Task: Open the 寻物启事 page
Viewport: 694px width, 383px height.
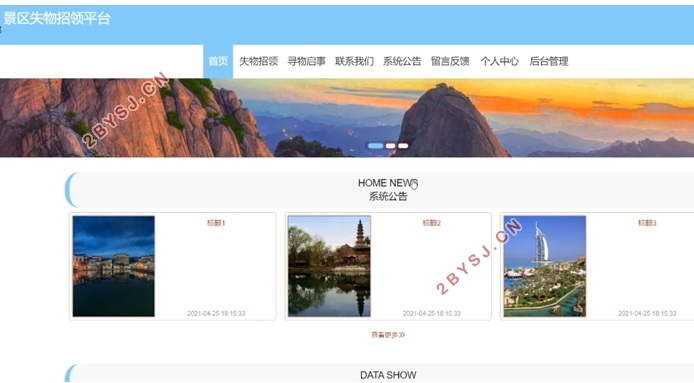Action: point(306,61)
